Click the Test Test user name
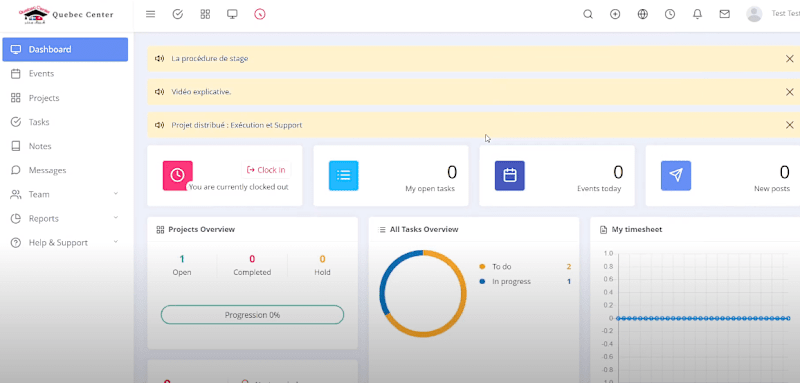The height and width of the screenshot is (383, 800). [x=786, y=14]
